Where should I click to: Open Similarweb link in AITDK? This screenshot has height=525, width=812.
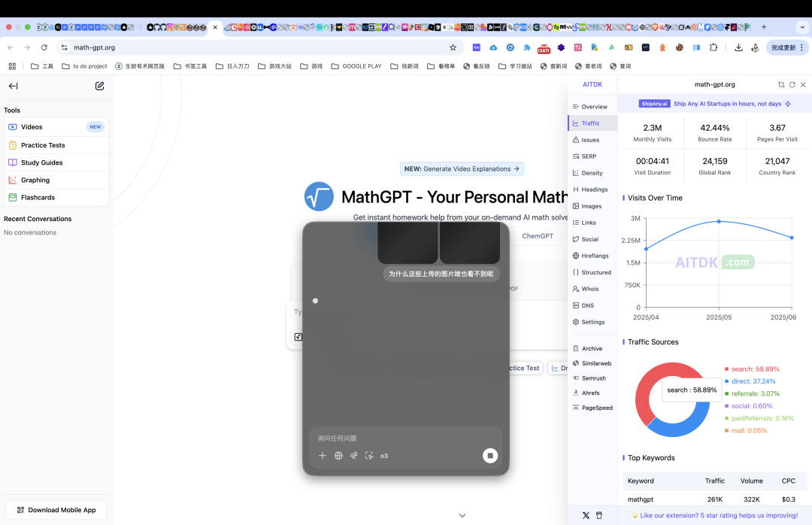tap(592, 364)
